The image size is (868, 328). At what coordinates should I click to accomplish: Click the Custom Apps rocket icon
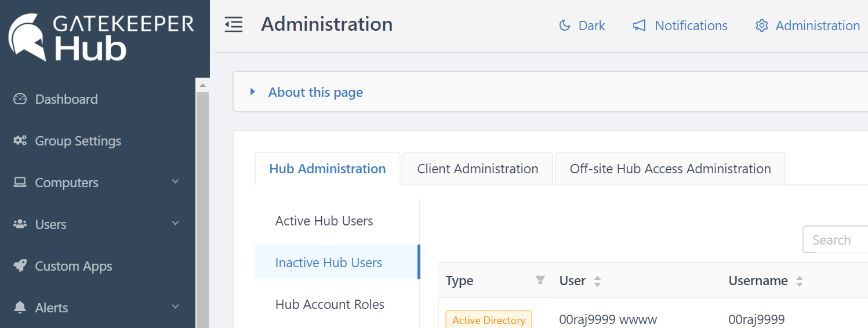pyautogui.click(x=20, y=266)
